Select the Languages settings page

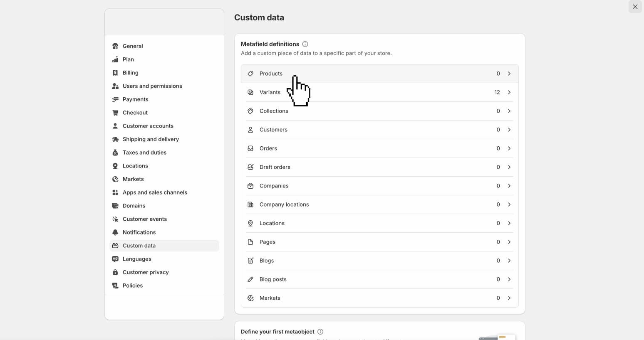pos(137,259)
